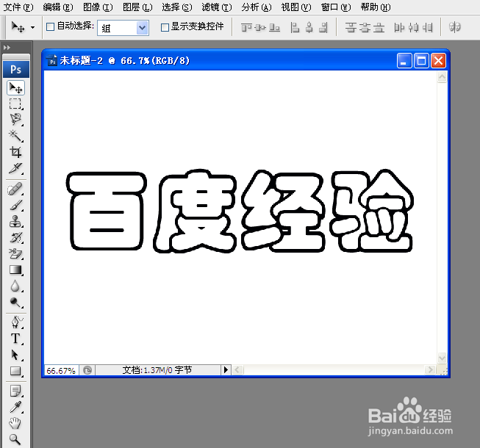
Task: Open the Move tool preset picker arrow
Action: click(33, 27)
